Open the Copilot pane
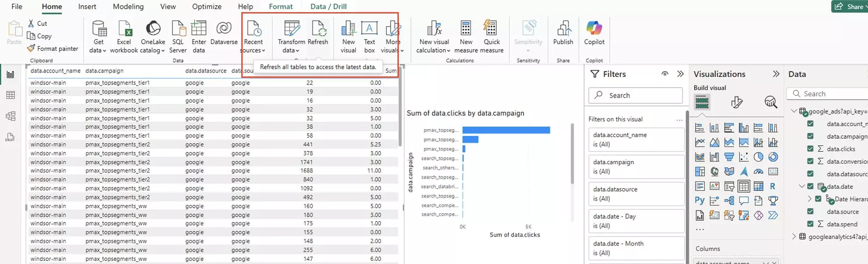The image size is (868, 264). [594, 33]
